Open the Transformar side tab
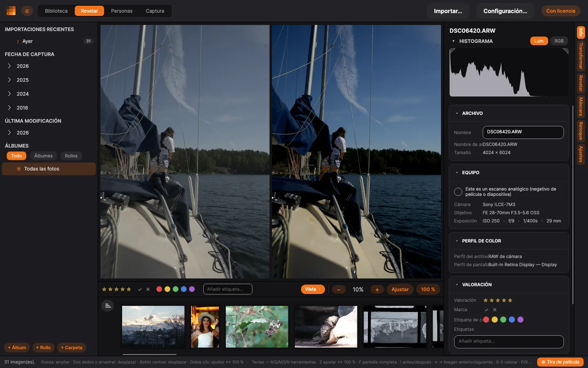This screenshot has width=588, height=368. pyautogui.click(x=581, y=56)
